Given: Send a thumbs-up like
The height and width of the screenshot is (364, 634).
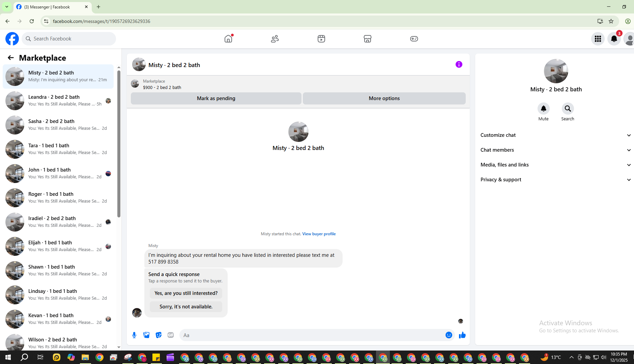Looking at the screenshot, I should click(x=462, y=335).
